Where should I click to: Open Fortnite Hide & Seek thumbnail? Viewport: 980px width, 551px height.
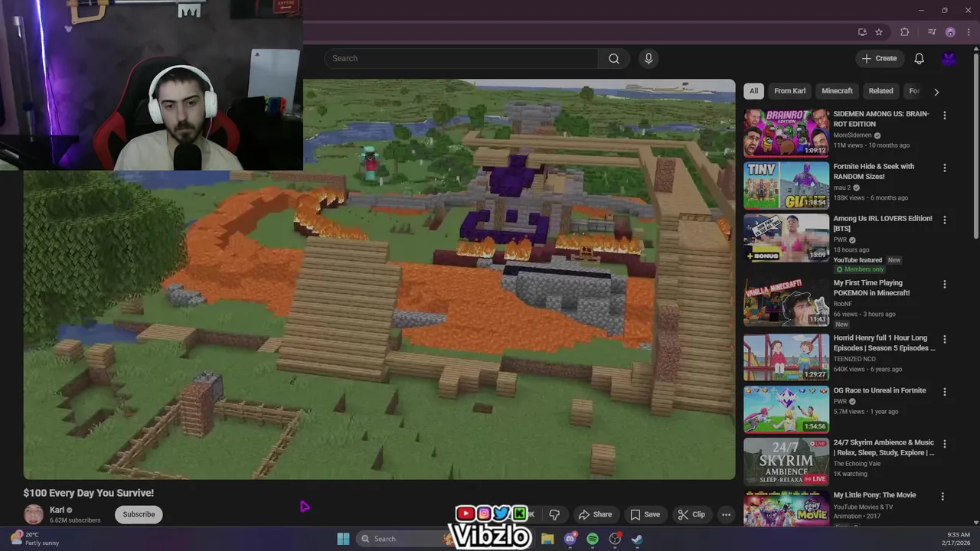[786, 184]
